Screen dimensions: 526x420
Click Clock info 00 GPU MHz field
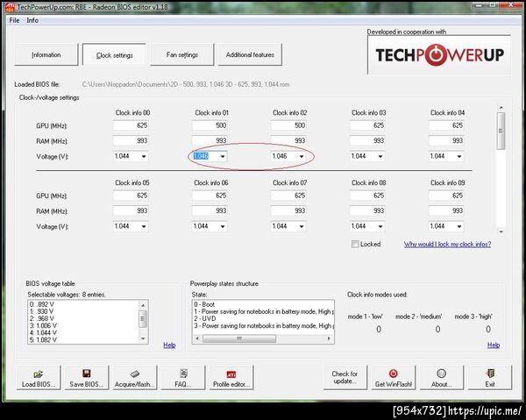click(x=131, y=125)
